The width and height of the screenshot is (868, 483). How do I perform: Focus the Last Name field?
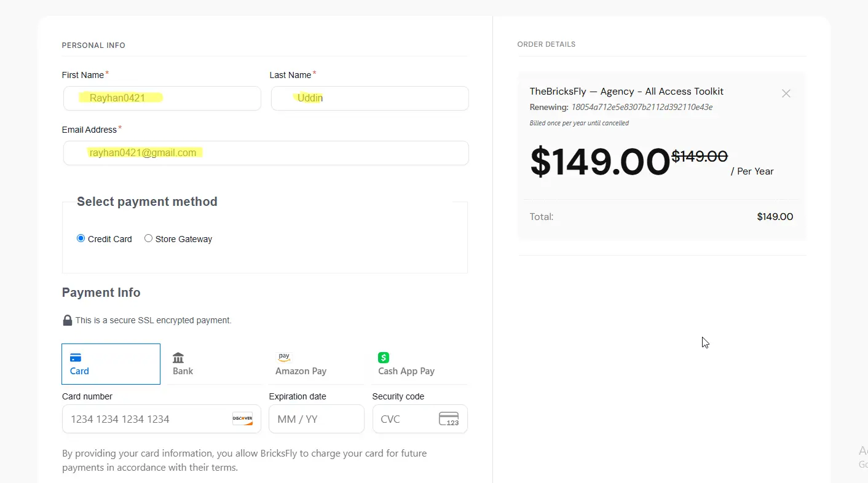click(x=370, y=98)
